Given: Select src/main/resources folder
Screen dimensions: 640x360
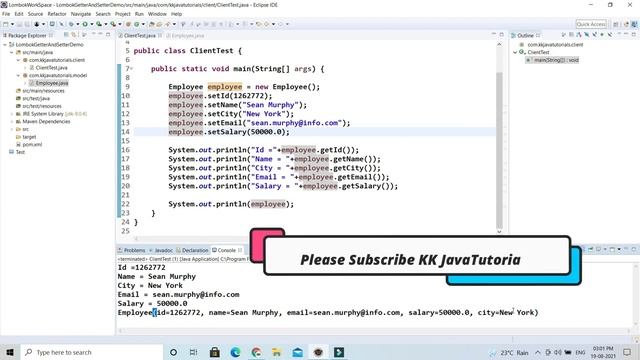Looking at the screenshot, I should coord(43,91).
